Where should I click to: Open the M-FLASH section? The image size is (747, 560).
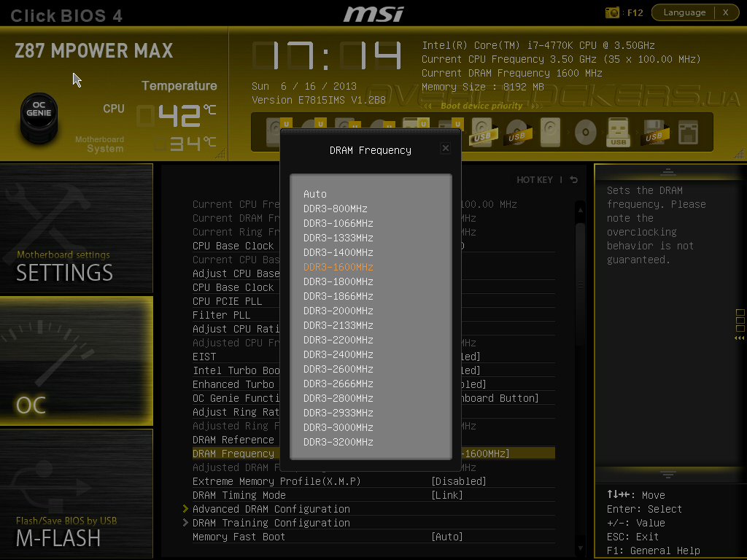click(x=77, y=494)
